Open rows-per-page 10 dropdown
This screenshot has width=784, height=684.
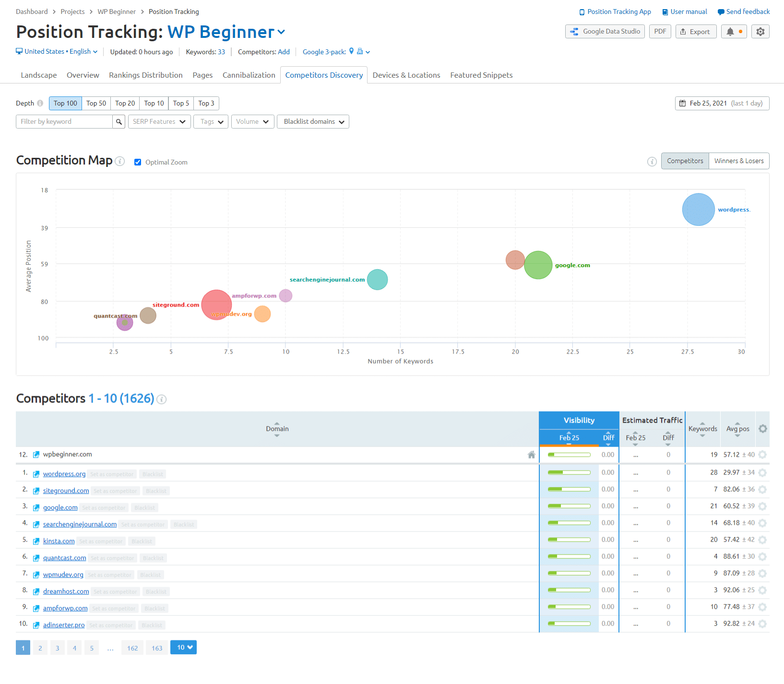pyautogui.click(x=183, y=648)
